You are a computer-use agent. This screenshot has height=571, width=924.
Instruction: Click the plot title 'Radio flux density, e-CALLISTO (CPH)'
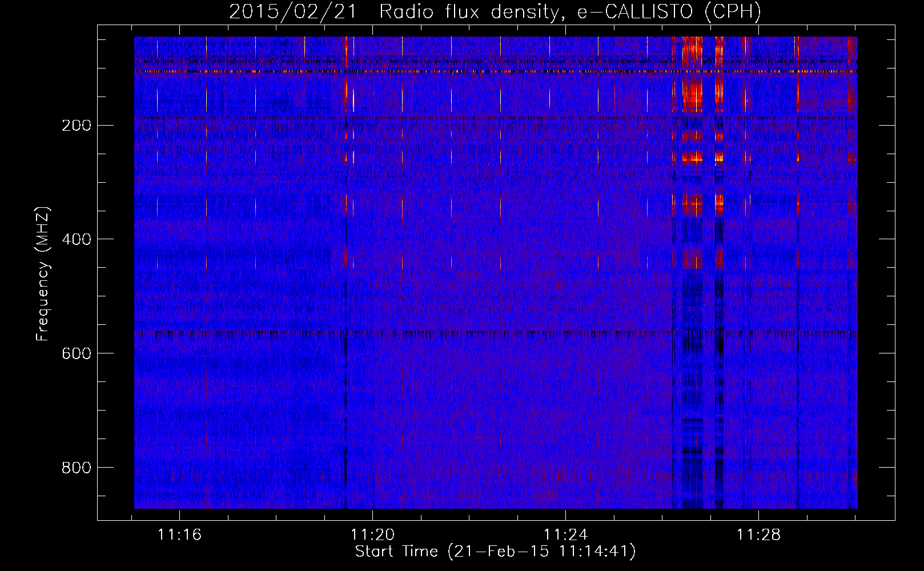point(570,11)
